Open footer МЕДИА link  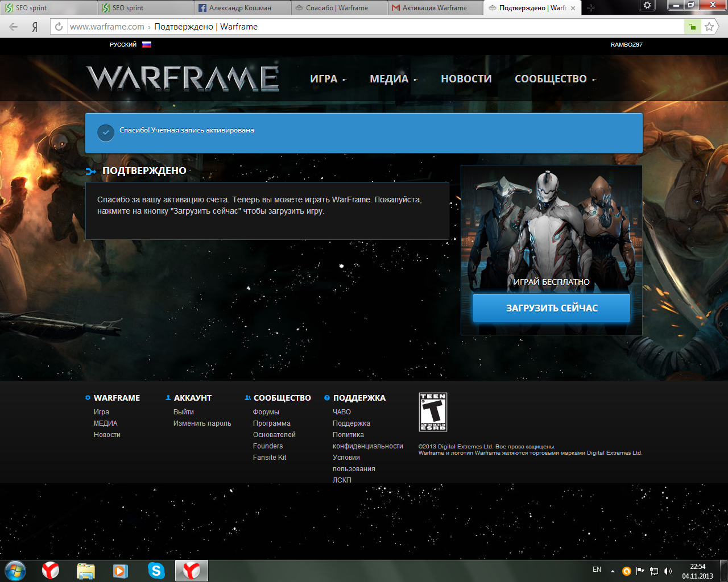[106, 423]
